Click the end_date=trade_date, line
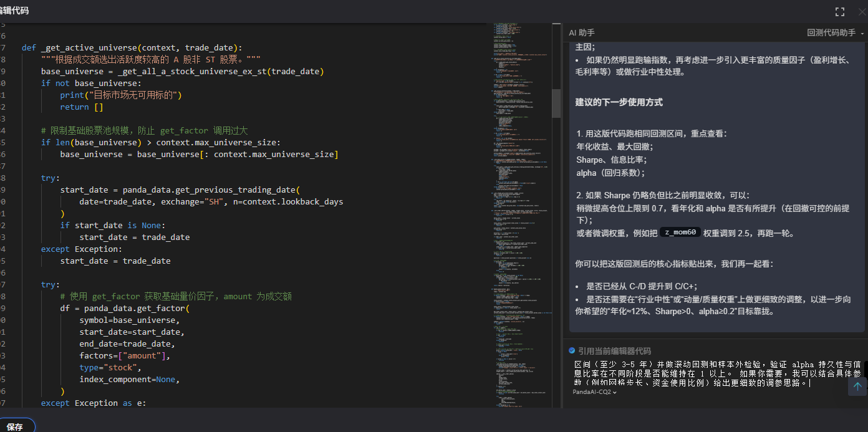The image size is (868, 432). pyautogui.click(x=127, y=343)
